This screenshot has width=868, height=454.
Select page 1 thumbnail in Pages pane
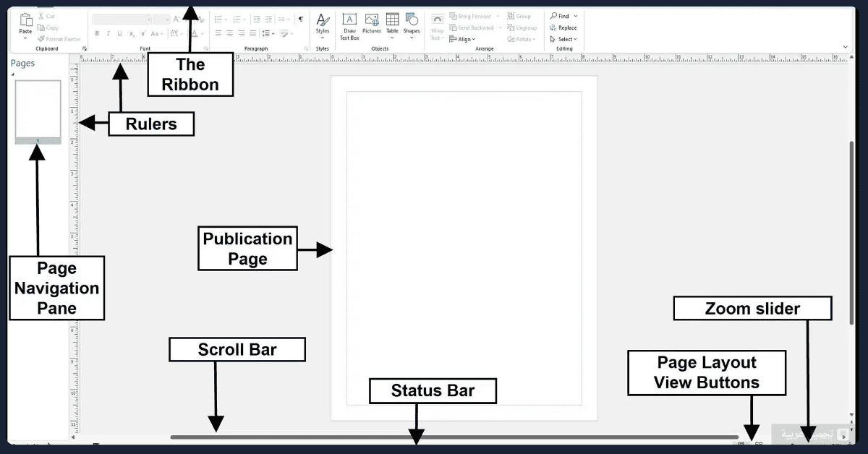38,111
